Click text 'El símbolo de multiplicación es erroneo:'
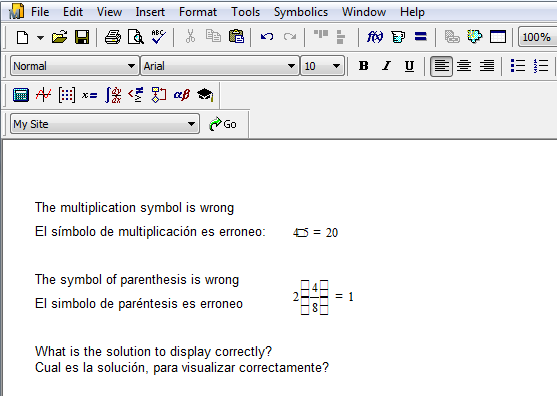Screen dimensions: 557x396 pyautogui.click(x=150, y=232)
